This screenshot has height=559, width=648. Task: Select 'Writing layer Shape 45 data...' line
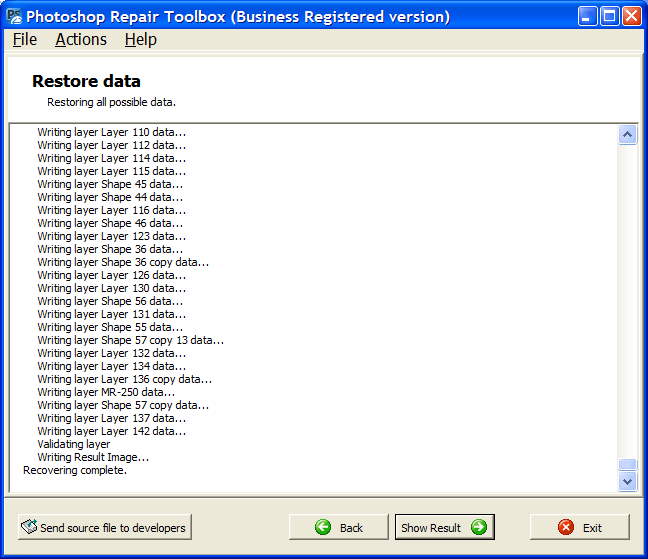[110, 184]
